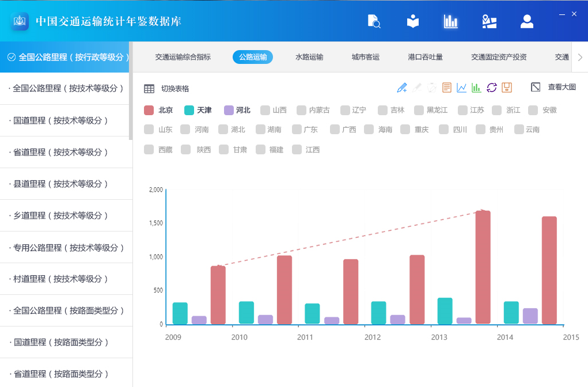Click the reading book icon in header
This screenshot has width=588, height=387.
[413, 21]
